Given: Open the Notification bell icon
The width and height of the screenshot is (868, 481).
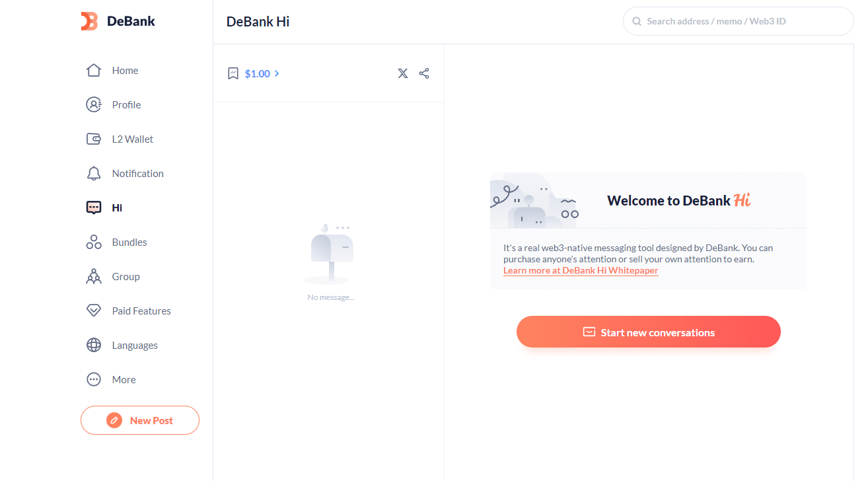Looking at the screenshot, I should [94, 173].
